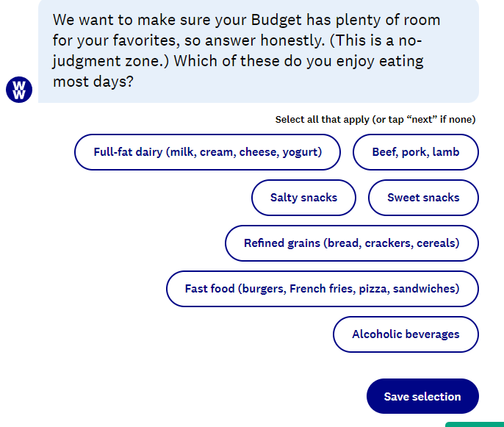Tap the pill labeled Salty snacks
This screenshot has height=427, width=504.
[303, 198]
